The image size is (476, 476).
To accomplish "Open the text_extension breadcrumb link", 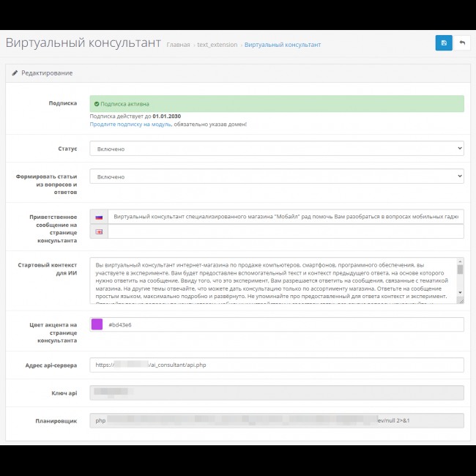I will [217, 45].
